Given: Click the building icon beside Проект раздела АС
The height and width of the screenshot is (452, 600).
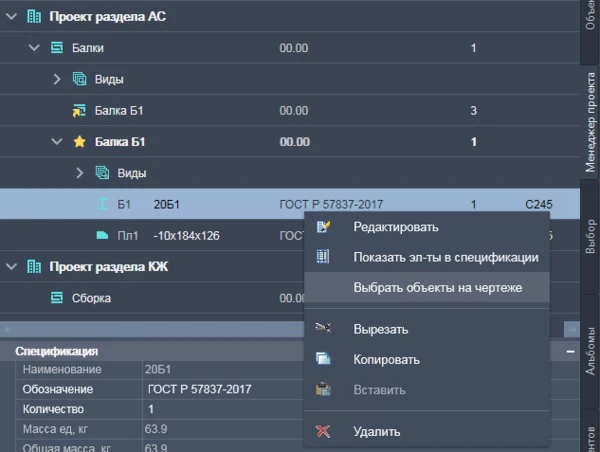Looking at the screenshot, I should pyautogui.click(x=34, y=16).
